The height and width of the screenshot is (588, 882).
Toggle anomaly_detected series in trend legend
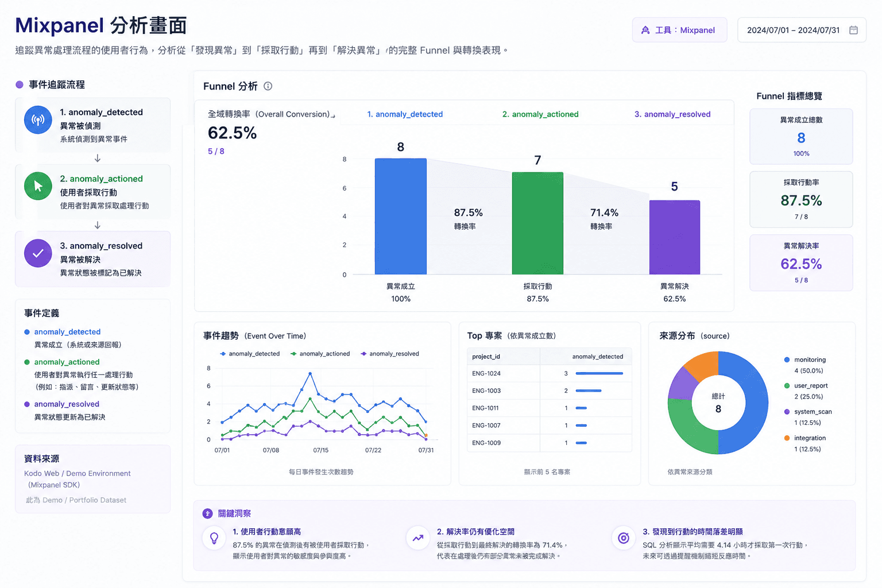pyautogui.click(x=250, y=354)
